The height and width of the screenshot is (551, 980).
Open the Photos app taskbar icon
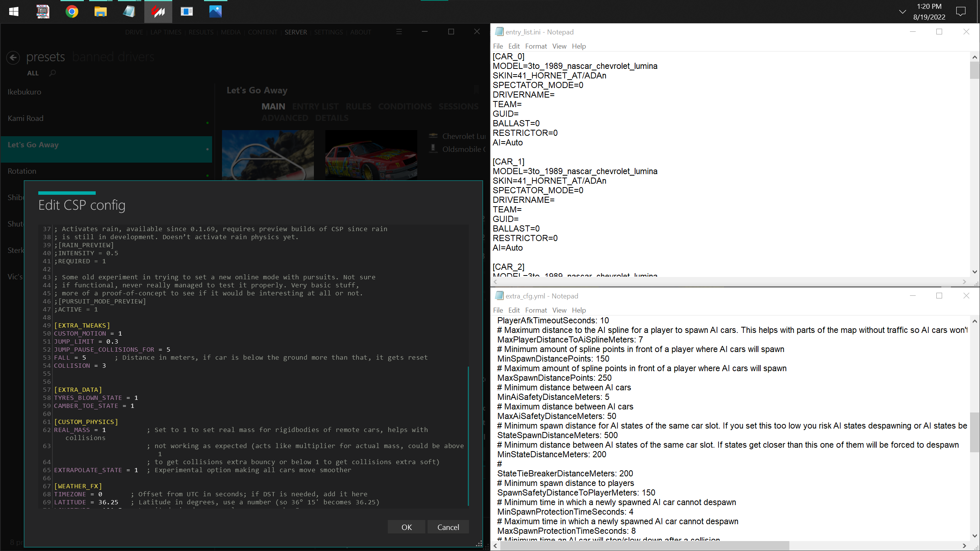[215, 11]
